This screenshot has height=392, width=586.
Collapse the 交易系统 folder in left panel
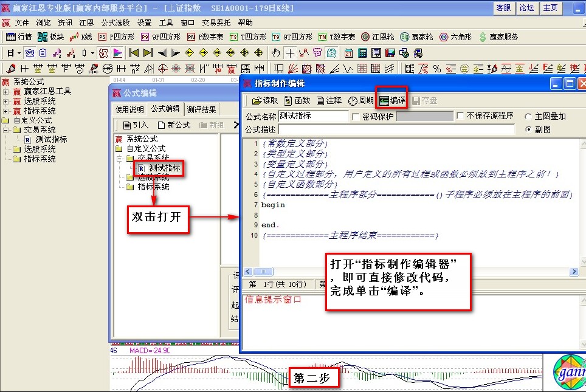pyautogui.click(x=6, y=130)
